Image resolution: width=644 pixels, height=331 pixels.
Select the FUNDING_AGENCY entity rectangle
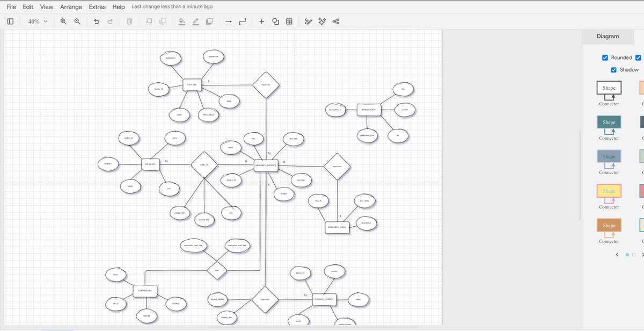pyautogui.click(x=324, y=299)
